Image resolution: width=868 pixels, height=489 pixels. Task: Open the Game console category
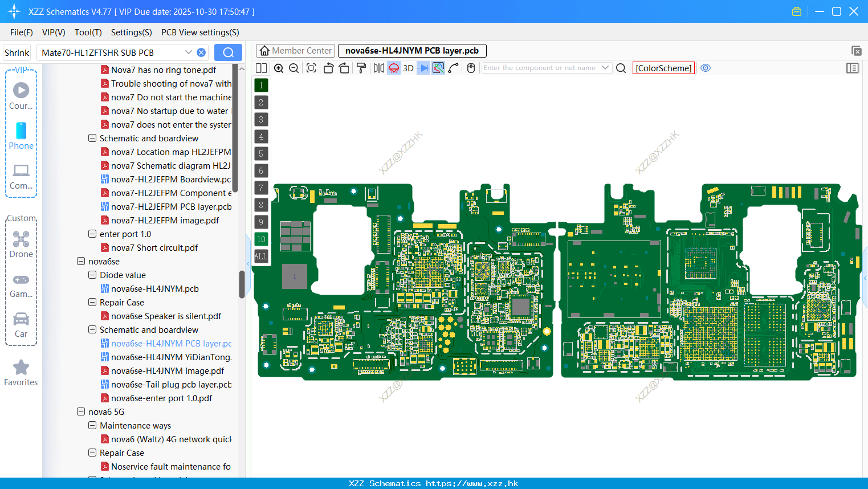(x=21, y=285)
